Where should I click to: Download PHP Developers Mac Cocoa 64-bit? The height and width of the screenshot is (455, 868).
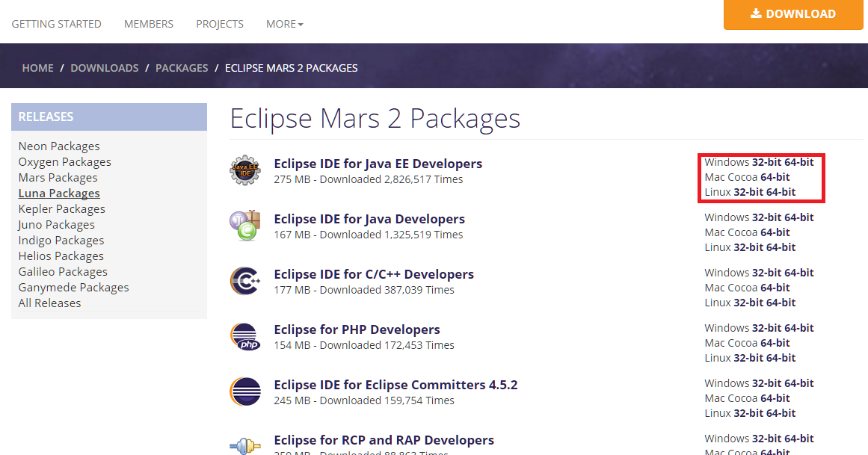click(775, 343)
